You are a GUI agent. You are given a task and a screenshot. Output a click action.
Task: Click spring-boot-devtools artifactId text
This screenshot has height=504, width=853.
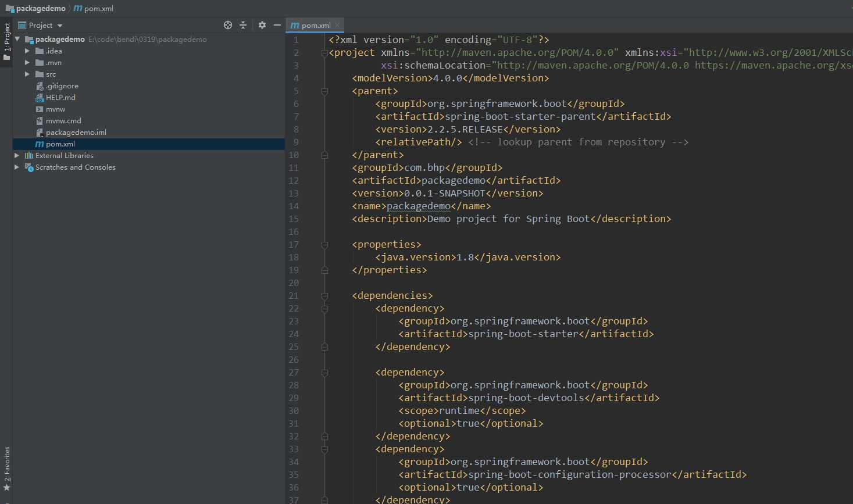coord(526,398)
